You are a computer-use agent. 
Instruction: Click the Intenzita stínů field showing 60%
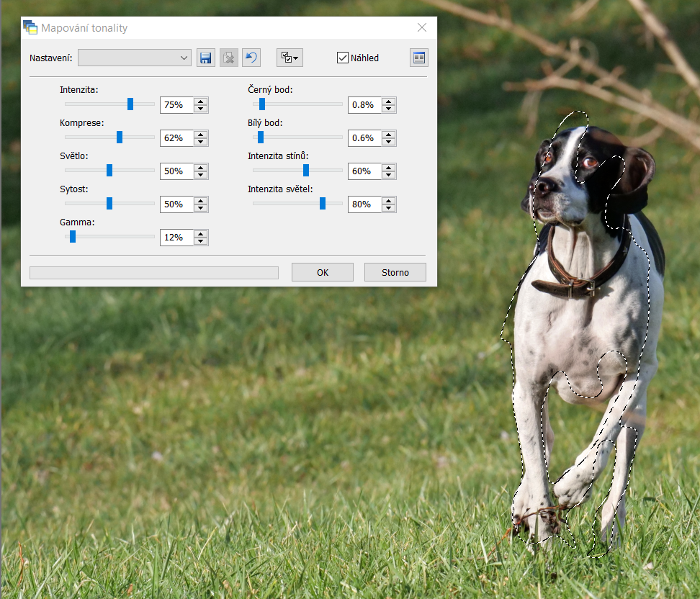[364, 171]
